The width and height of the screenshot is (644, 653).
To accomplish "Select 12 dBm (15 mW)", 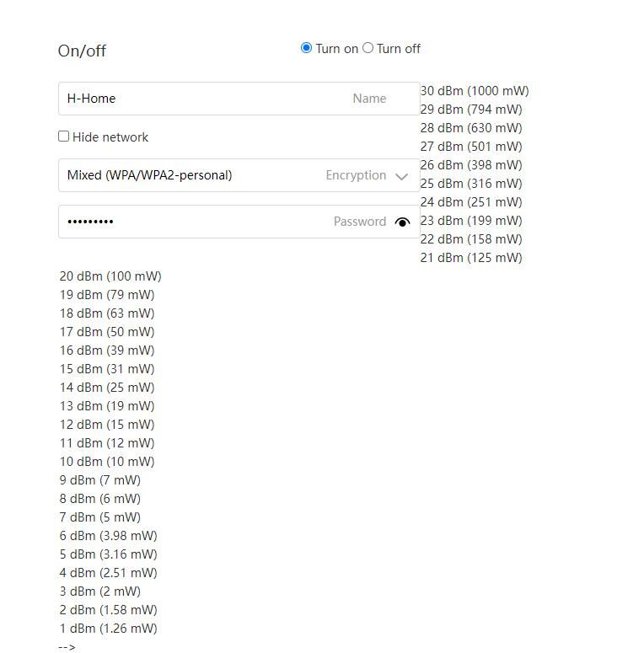I will click(x=107, y=425).
